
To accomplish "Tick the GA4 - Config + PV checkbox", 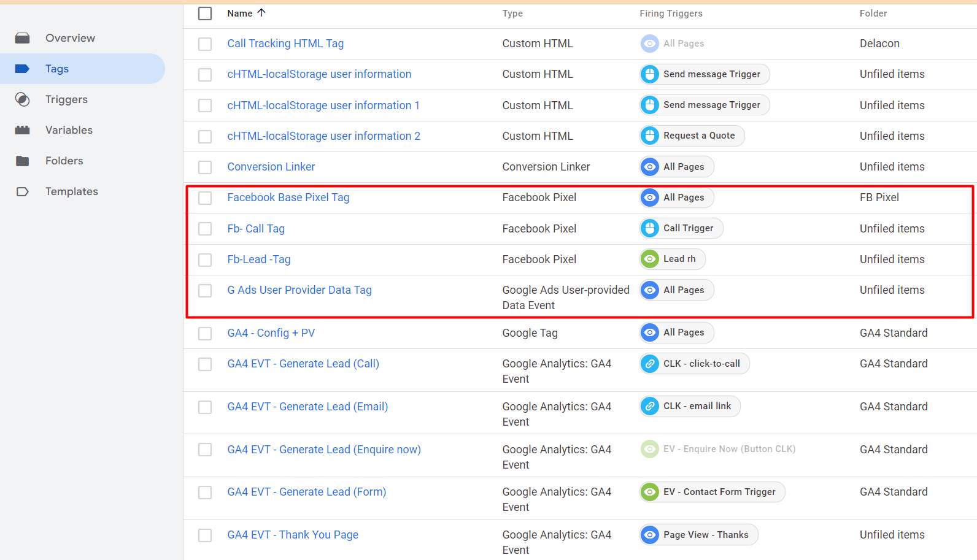I will pyautogui.click(x=205, y=334).
